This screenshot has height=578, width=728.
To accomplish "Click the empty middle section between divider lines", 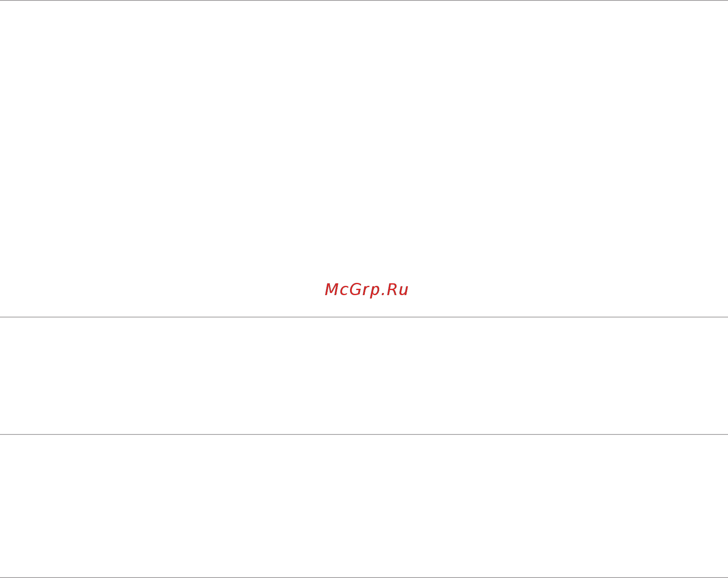I will (364, 376).
